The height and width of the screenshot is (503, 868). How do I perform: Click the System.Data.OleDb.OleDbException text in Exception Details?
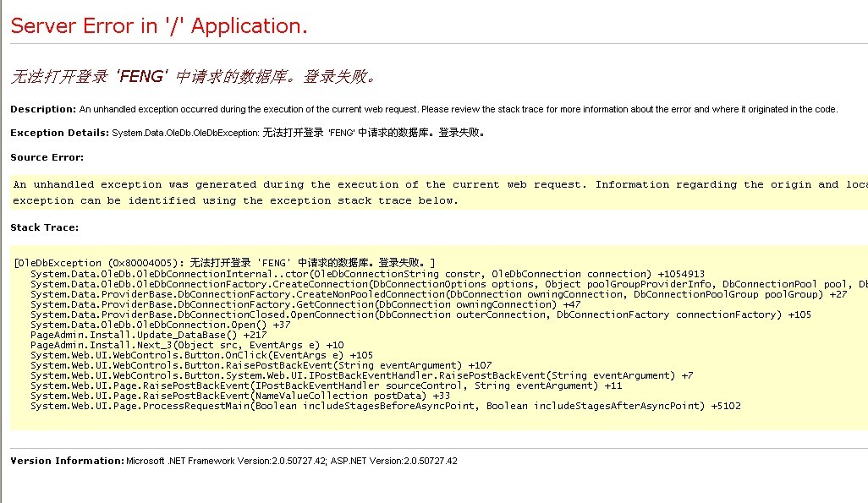pos(185,133)
